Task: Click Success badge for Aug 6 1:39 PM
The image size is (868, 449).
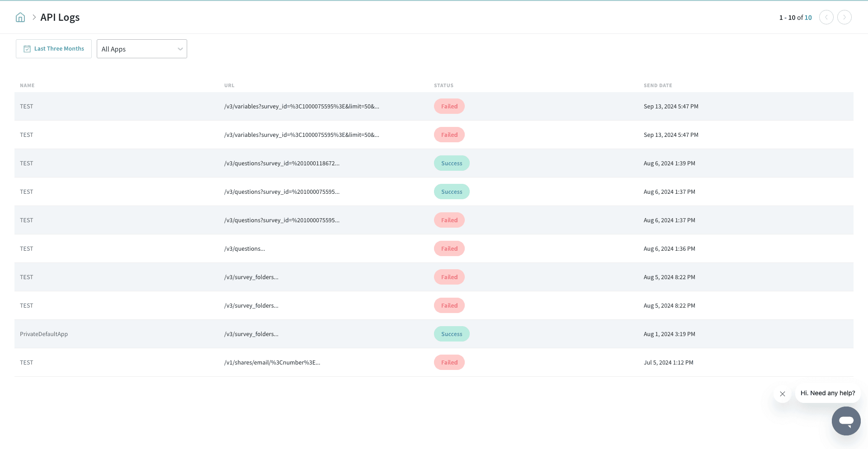Action: (452, 164)
